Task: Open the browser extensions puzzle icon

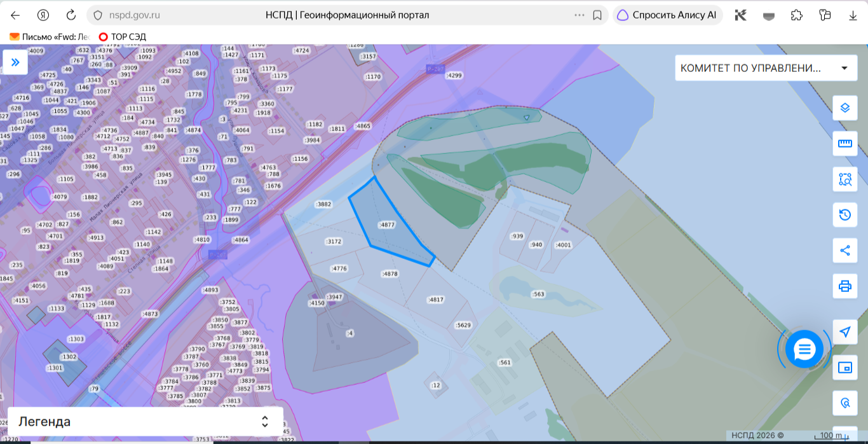Action: (x=797, y=15)
